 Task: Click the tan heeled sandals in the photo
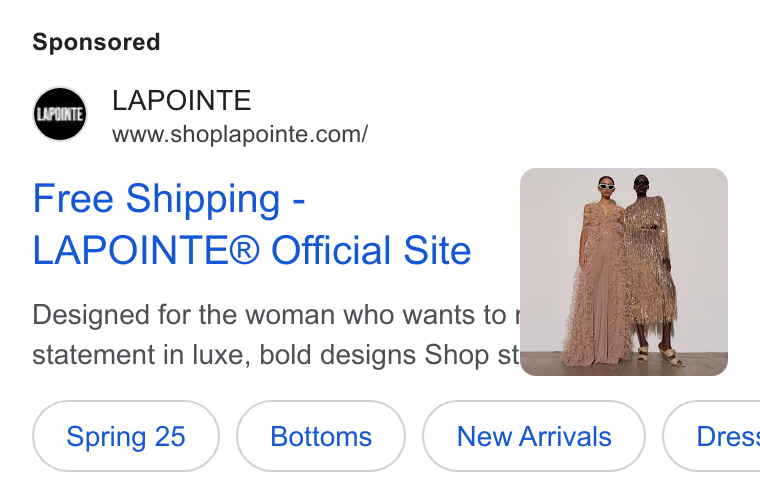coord(661,355)
